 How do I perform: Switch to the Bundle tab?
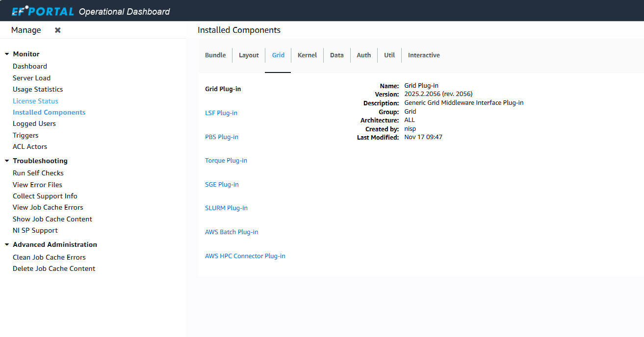point(215,55)
